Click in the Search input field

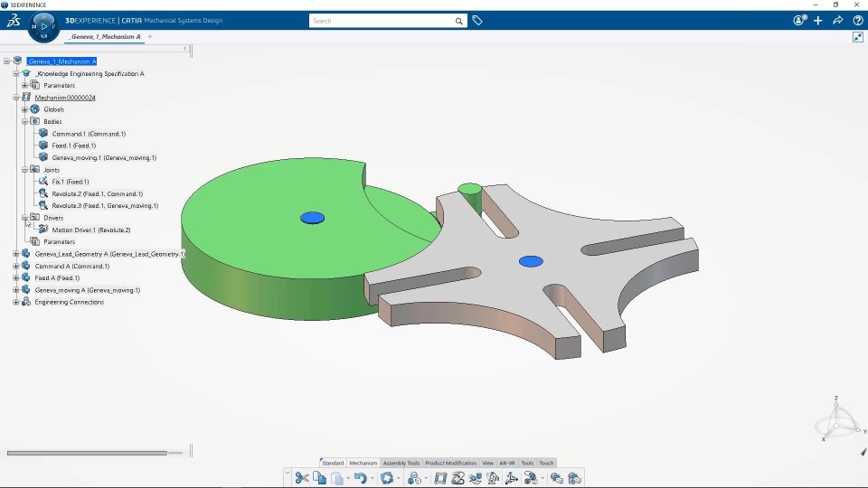coord(382,21)
